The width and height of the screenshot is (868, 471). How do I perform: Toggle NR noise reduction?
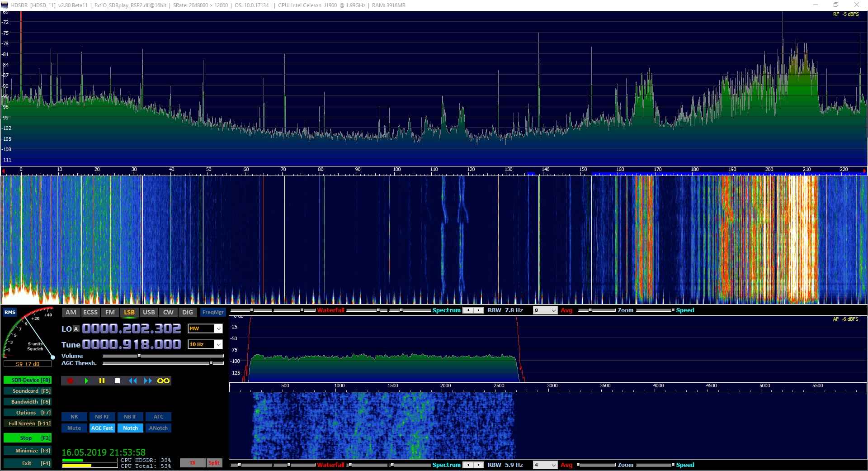tap(74, 417)
